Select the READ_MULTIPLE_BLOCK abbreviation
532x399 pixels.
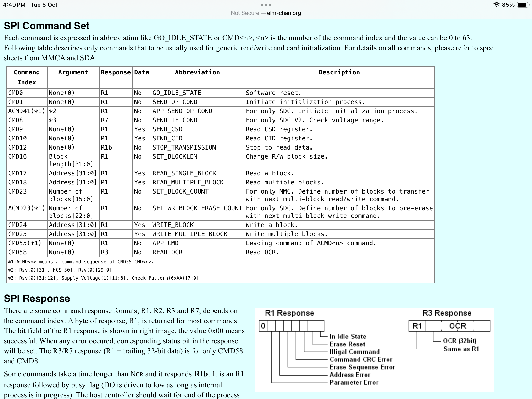197,183
